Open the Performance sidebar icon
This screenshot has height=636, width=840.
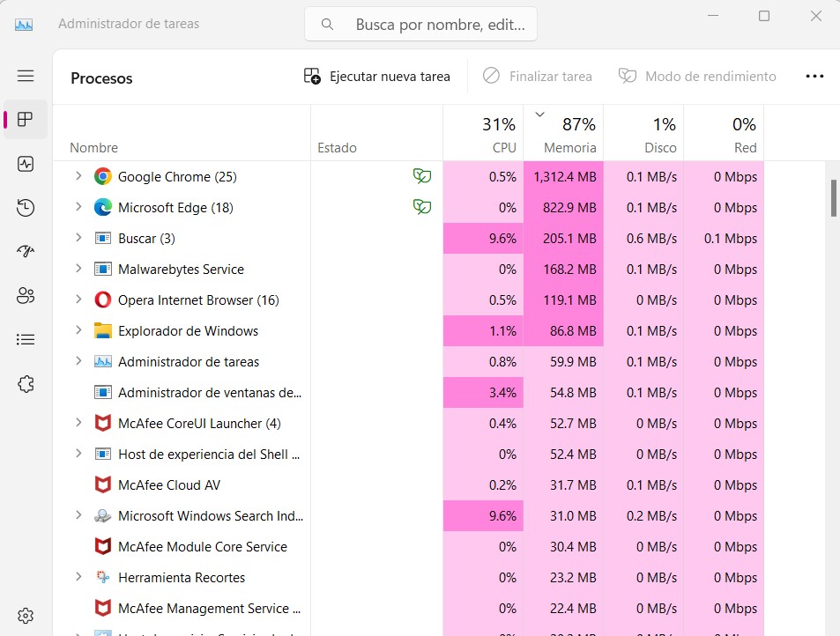[x=26, y=163]
